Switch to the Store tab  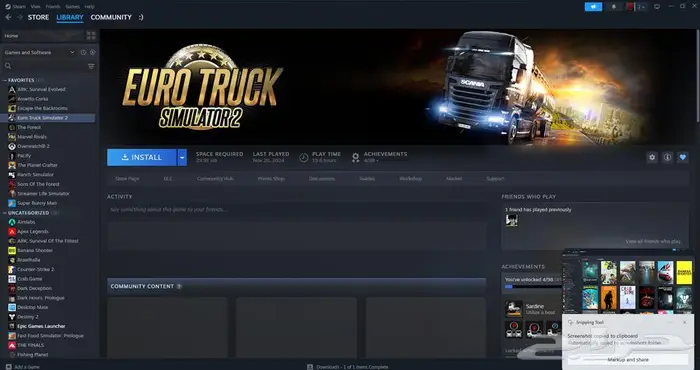click(x=38, y=17)
